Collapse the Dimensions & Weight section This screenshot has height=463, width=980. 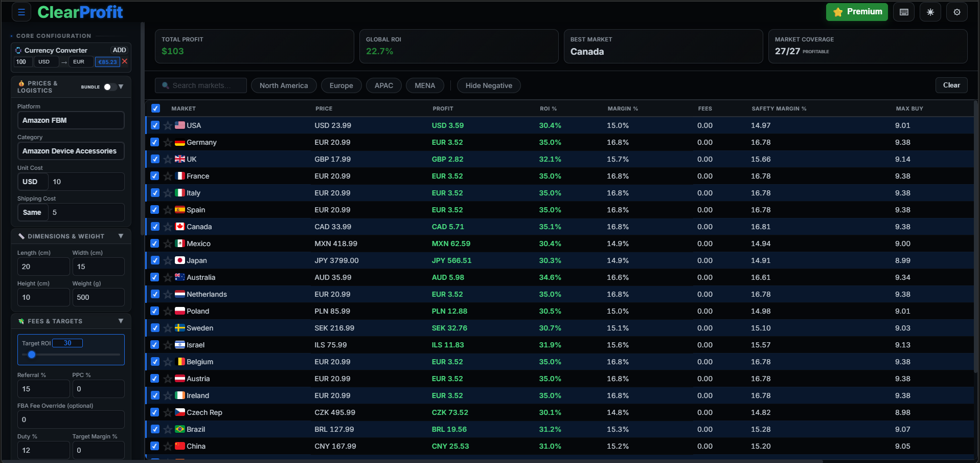pos(121,236)
